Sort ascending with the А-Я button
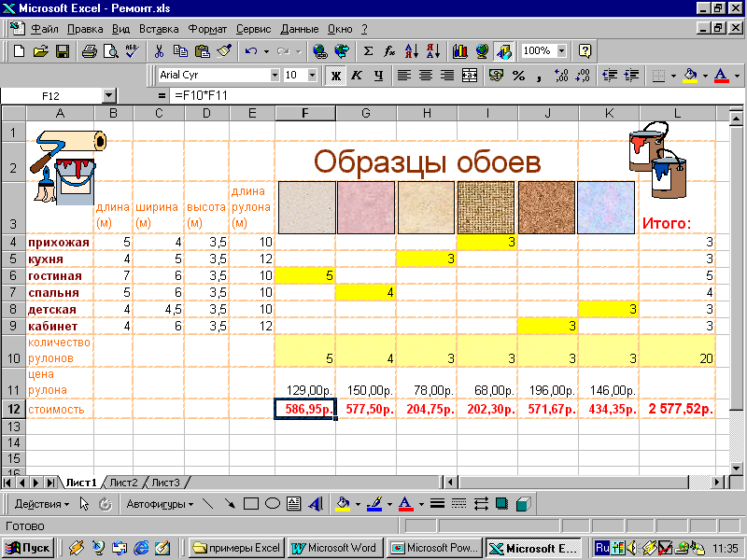This screenshot has height=560, width=747. coord(411,51)
